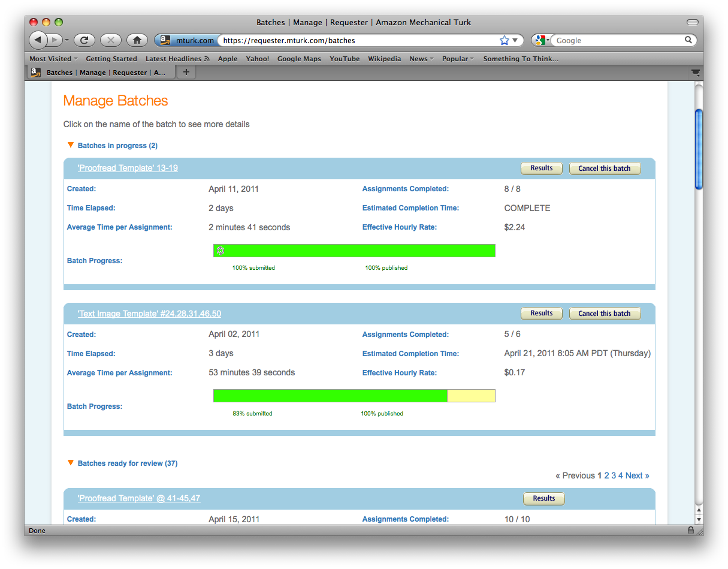
Task: Run search with the magnifying glass icon
Action: click(688, 40)
